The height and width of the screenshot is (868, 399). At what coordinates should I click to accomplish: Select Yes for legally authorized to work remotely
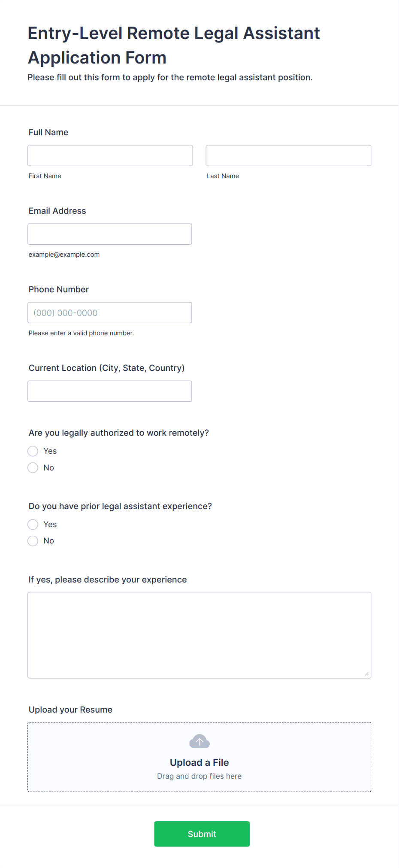click(33, 451)
